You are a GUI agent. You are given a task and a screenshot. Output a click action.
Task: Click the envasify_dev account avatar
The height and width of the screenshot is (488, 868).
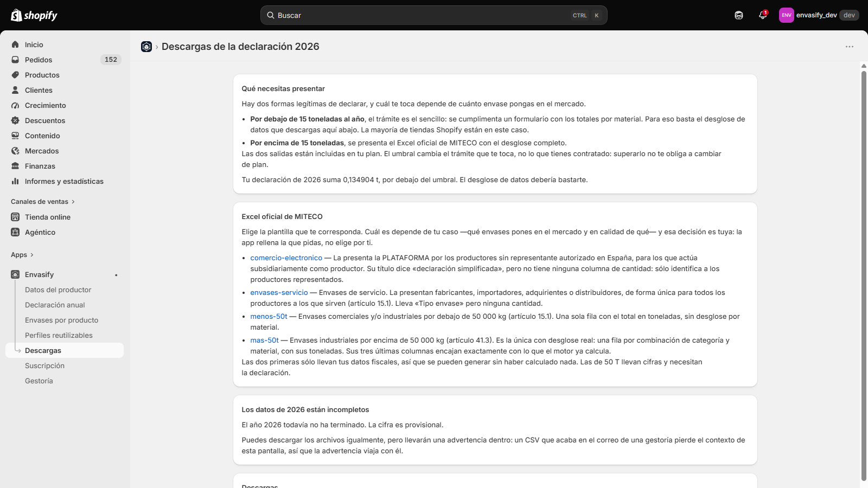click(x=787, y=15)
